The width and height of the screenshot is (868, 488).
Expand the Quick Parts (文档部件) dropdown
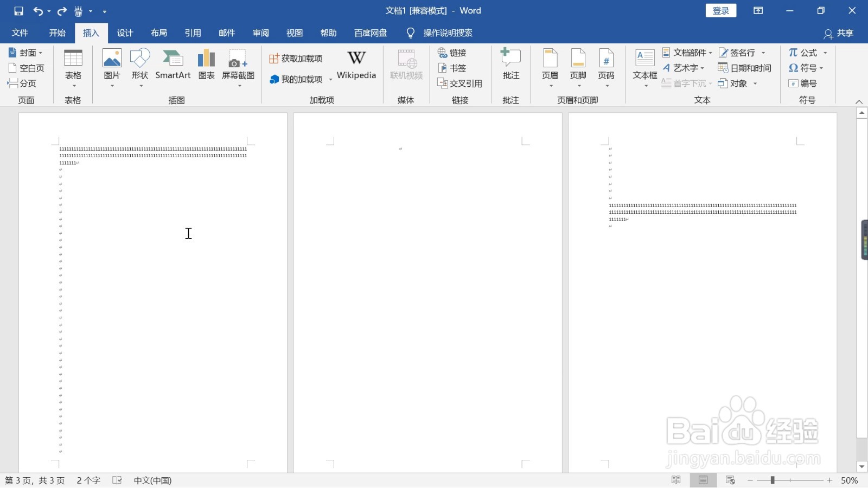click(x=710, y=53)
